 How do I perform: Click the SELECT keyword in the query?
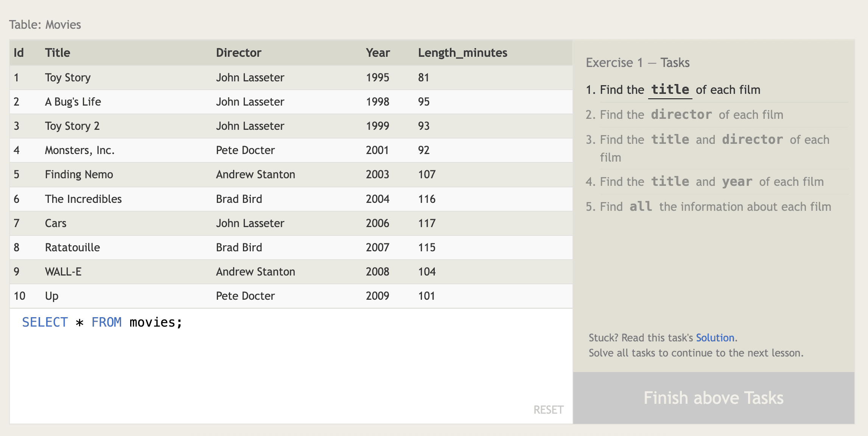pyautogui.click(x=45, y=322)
